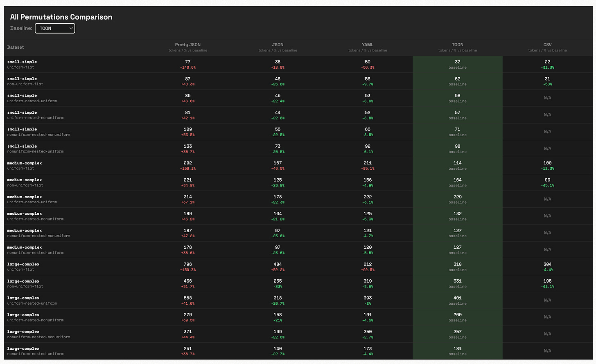Image resolution: width=596 pixels, height=364 pixels.
Task: Click Pretty JSON cell with 187 tokens
Action: click(188, 233)
